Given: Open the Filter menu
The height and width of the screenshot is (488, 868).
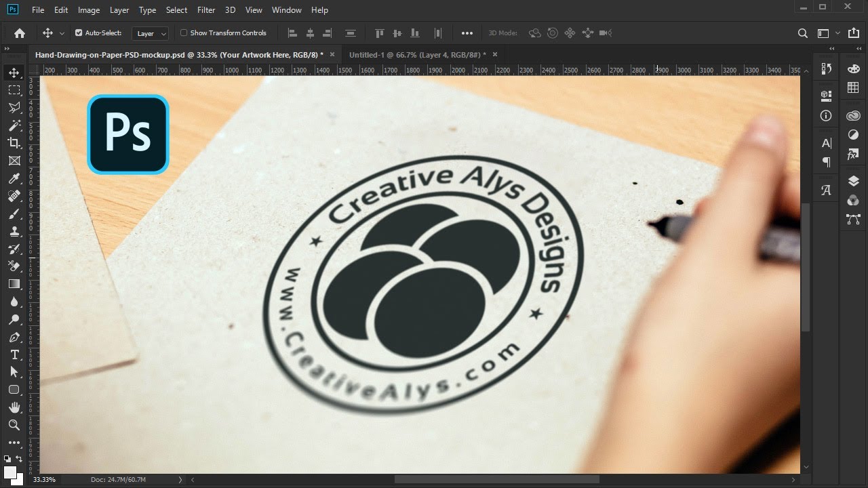Looking at the screenshot, I should (206, 10).
